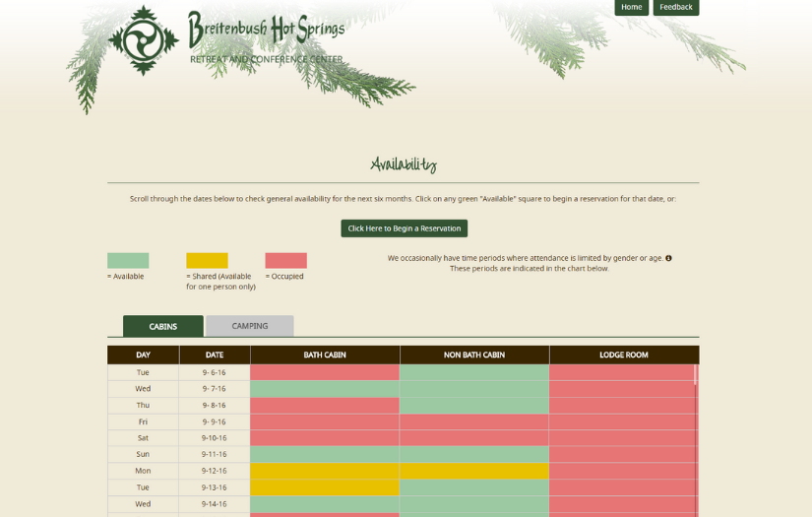Click the gender or age info icon
Screen dimensions: 812x517
(x=668, y=258)
